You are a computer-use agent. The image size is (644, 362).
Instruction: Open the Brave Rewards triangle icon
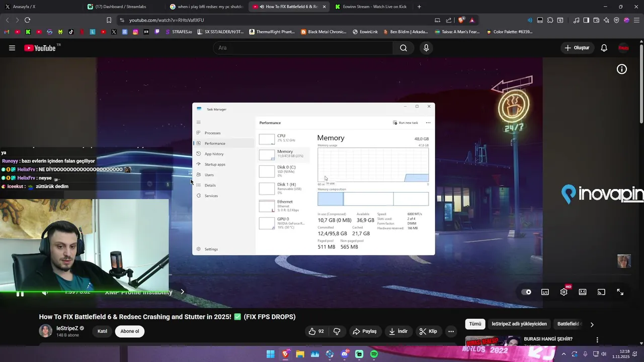pos(472,20)
